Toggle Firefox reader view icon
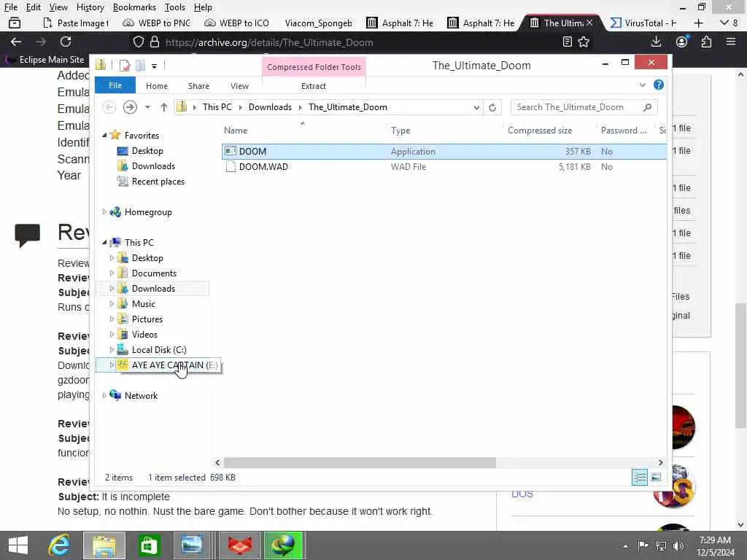The width and height of the screenshot is (747, 560). coord(567,42)
